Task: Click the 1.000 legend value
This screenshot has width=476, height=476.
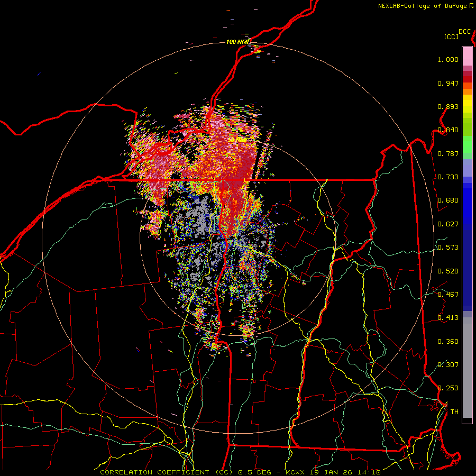Action: pos(448,59)
